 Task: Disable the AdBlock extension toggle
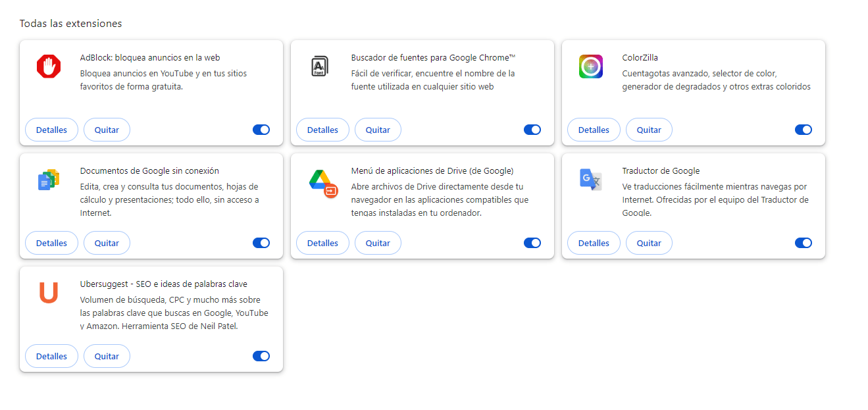pos(261,130)
